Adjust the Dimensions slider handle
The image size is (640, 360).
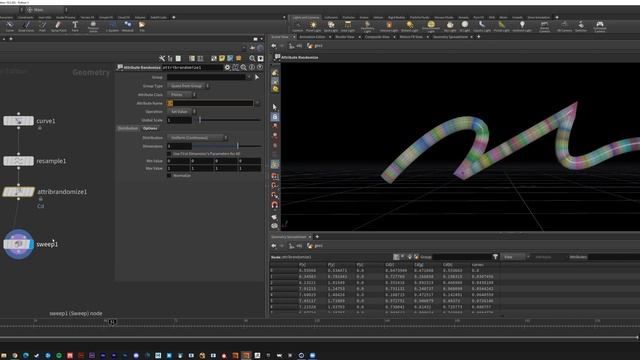click(x=238, y=146)
